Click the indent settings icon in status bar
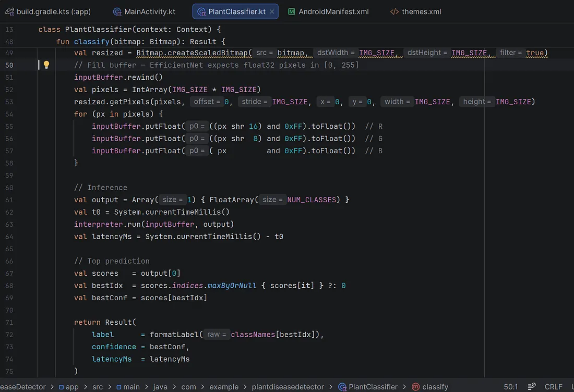This screenshot has height=392, width=574. pos(532,386)
